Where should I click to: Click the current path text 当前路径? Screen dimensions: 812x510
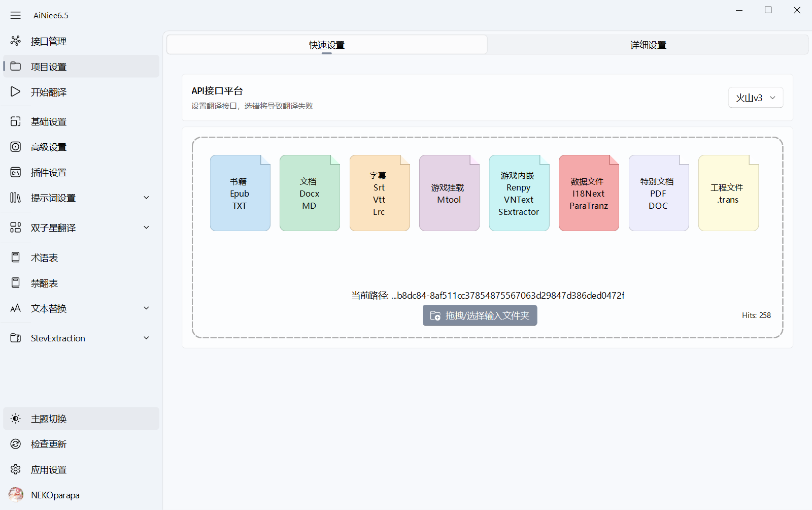click(x=488, y=296)
